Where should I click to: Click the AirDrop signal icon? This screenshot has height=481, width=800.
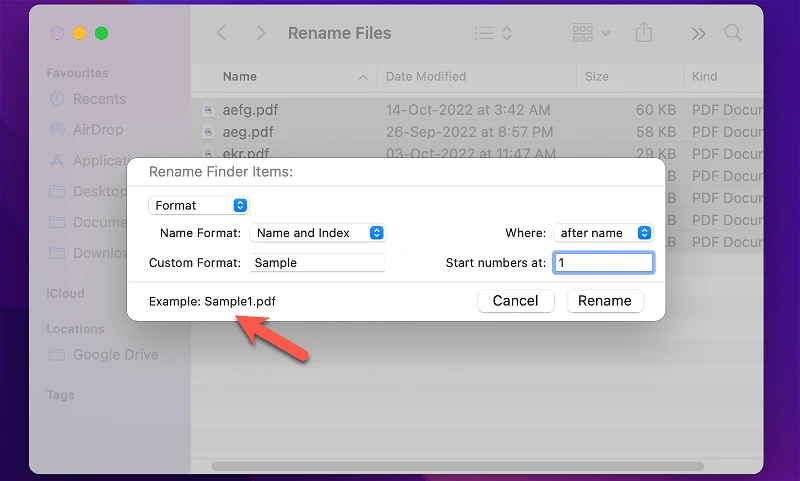(x=57, y=130)
